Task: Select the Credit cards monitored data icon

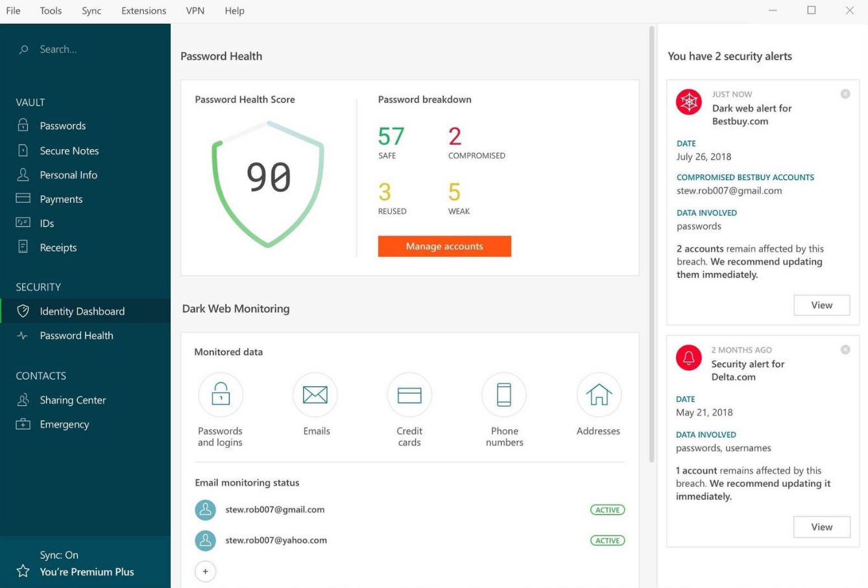Action: point(409,394)
